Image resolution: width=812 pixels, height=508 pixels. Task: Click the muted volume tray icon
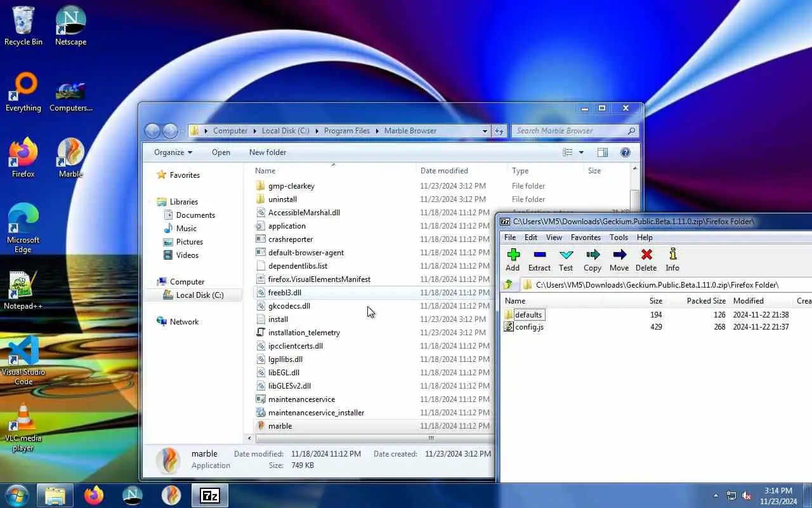click(747, 496)
